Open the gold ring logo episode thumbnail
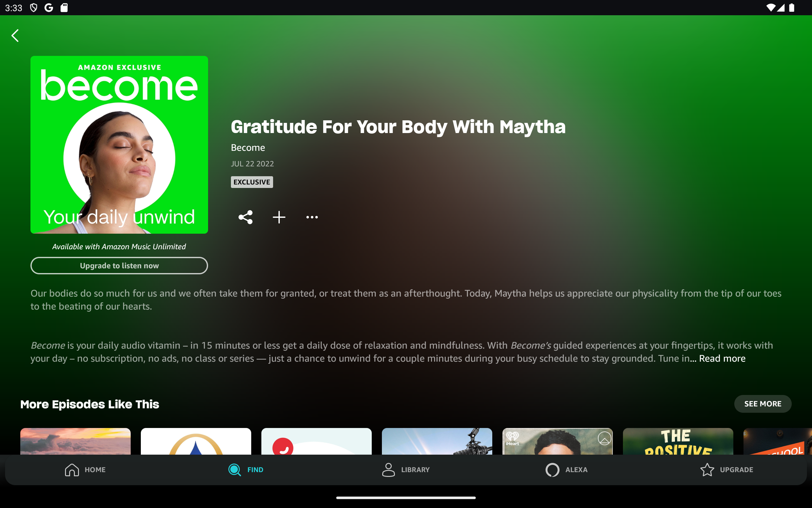 point(196,441)
